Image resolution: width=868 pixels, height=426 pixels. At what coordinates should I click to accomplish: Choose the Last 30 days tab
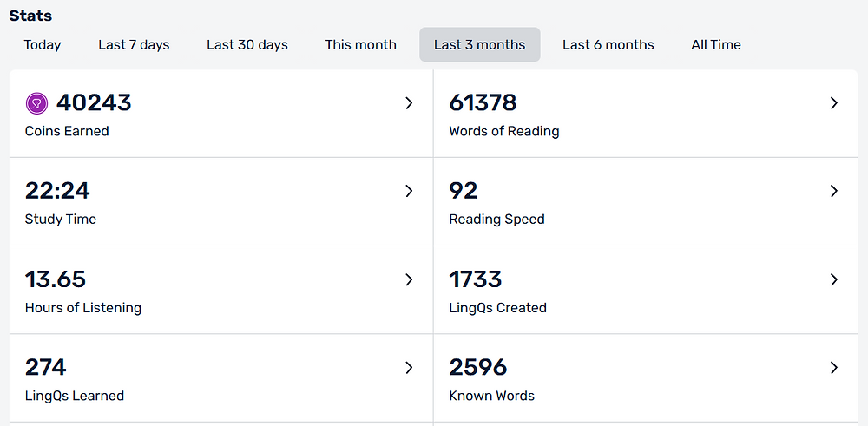click(x=247, y=45)
